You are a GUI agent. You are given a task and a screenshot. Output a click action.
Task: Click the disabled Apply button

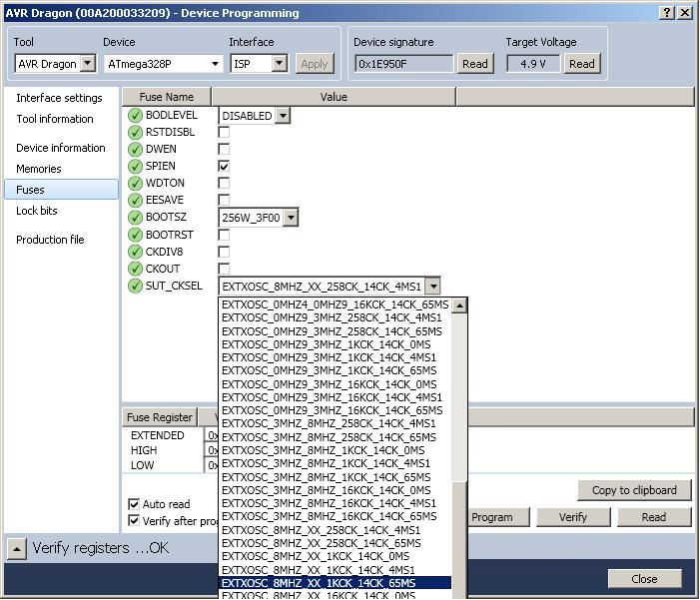[x=315, y=64]
